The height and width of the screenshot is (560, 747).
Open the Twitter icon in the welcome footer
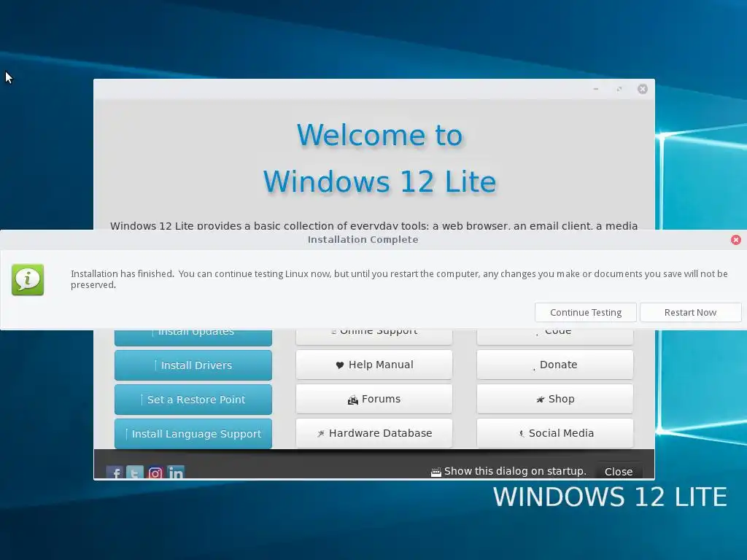(x=135, y=472)
